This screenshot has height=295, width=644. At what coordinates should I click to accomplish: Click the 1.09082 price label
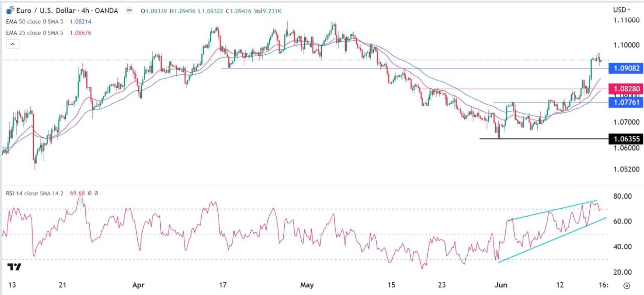click(x=625, y=69)
